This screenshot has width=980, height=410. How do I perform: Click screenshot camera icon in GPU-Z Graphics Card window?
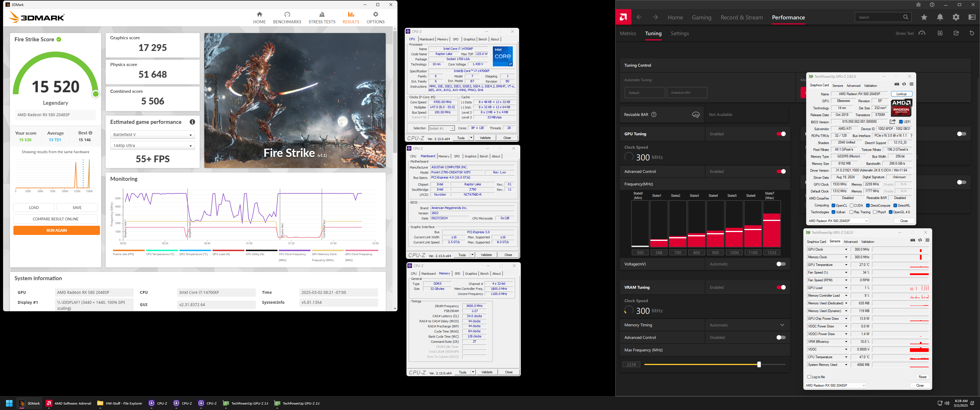tap(897, 85)
